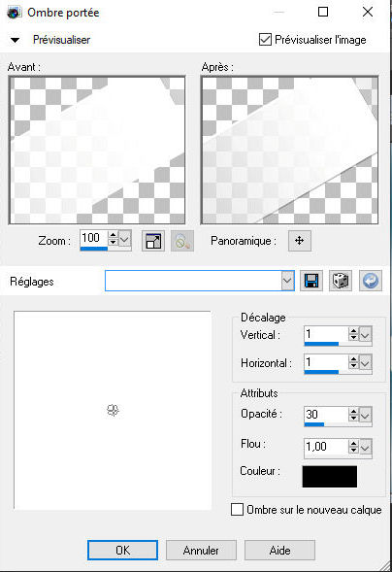Click the randomize parameters dice icon
This screenshot has width=392, height=572.
[341, 281]
